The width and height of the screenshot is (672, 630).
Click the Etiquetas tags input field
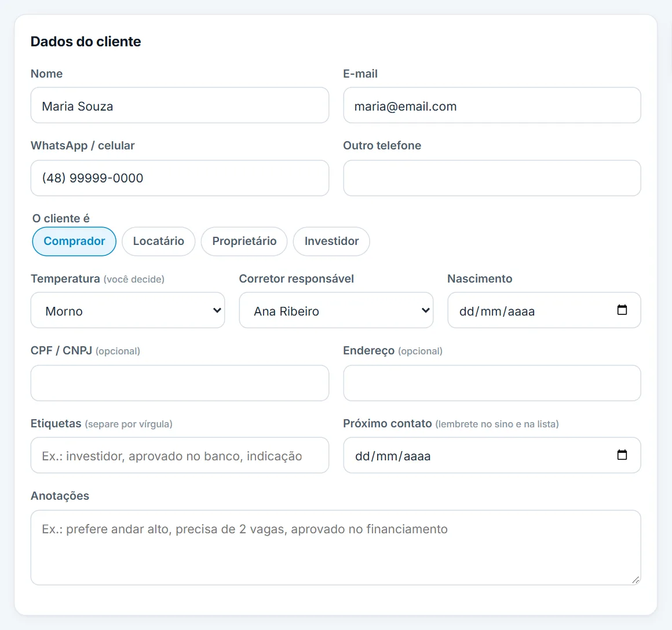tap(180, 455)
